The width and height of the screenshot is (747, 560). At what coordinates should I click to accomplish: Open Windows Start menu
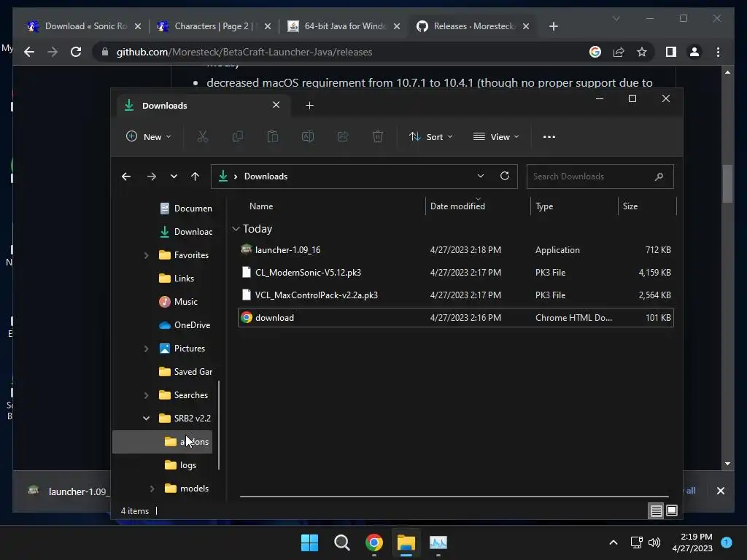point(309,542)
